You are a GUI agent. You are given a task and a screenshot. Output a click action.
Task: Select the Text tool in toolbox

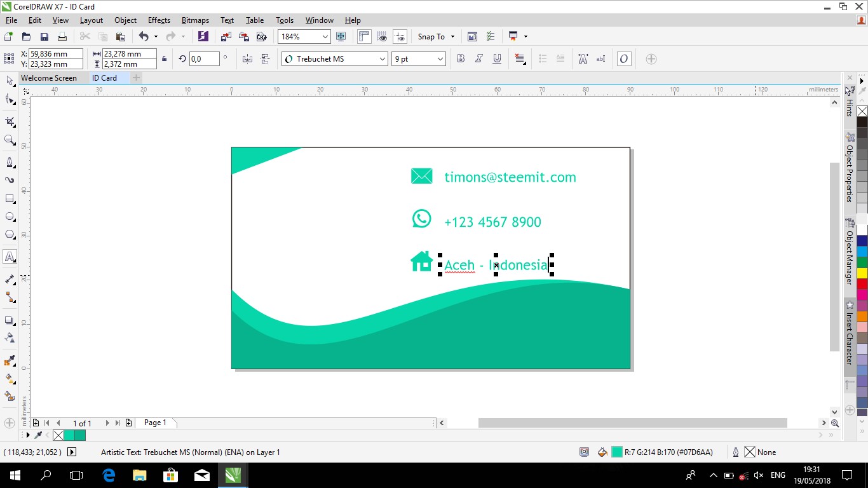(10, 257)
